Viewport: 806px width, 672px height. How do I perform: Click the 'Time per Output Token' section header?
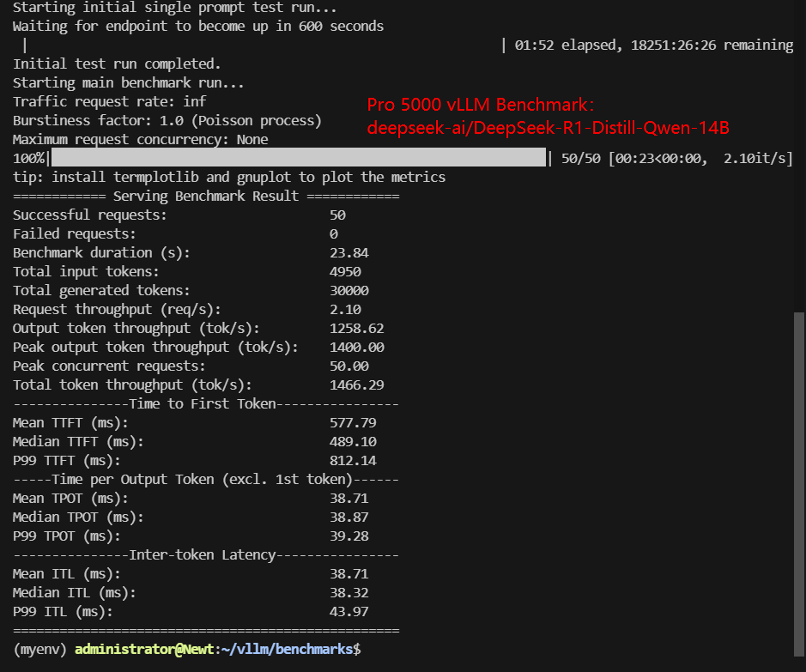tap(206, 480)
